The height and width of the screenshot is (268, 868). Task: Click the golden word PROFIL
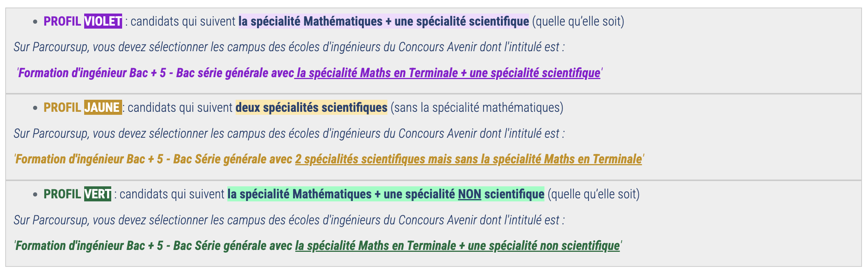coord(62,108)
